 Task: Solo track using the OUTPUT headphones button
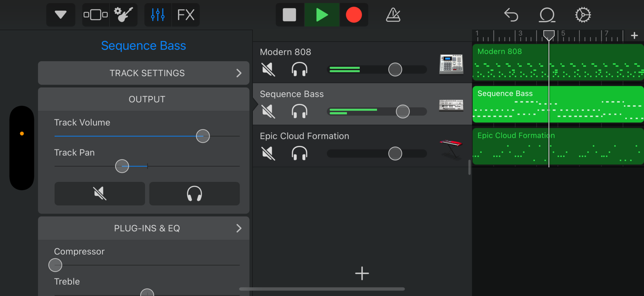pos(194,193)
